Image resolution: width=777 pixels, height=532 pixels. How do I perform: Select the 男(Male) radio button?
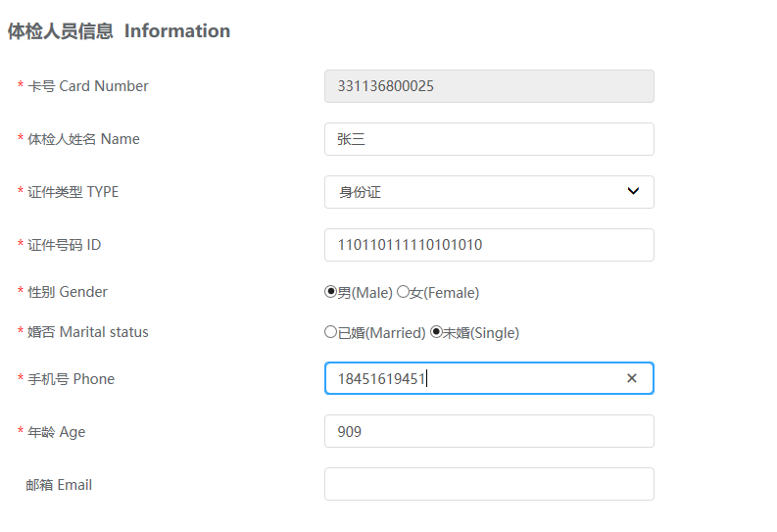pyautogui.click(x=330, y=292)
